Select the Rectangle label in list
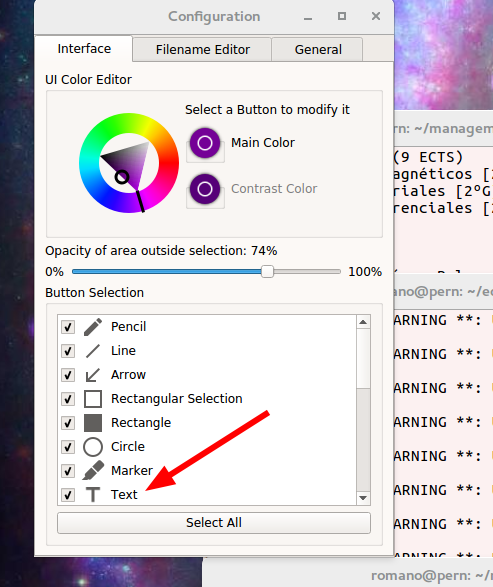493x587 pixels. tap(141, 423)
